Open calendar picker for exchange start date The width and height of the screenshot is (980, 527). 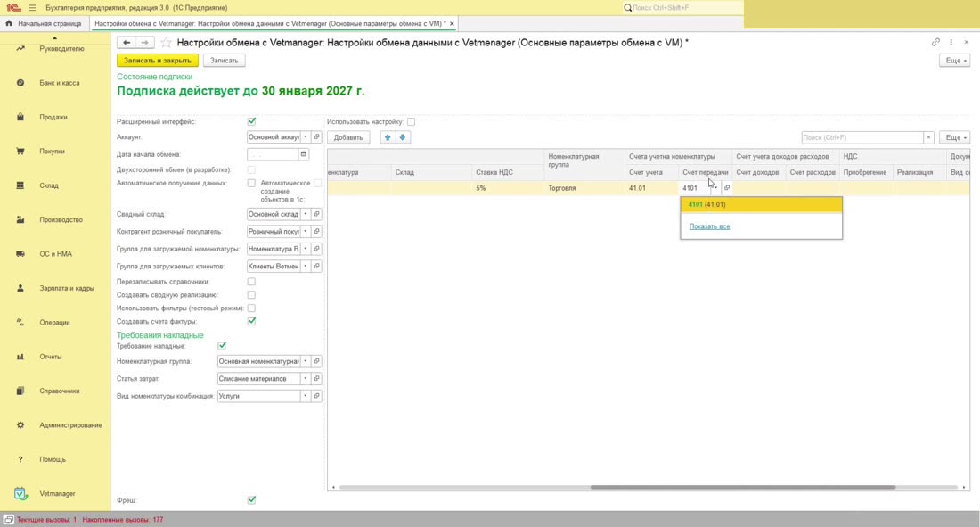(x=303, y=154)
